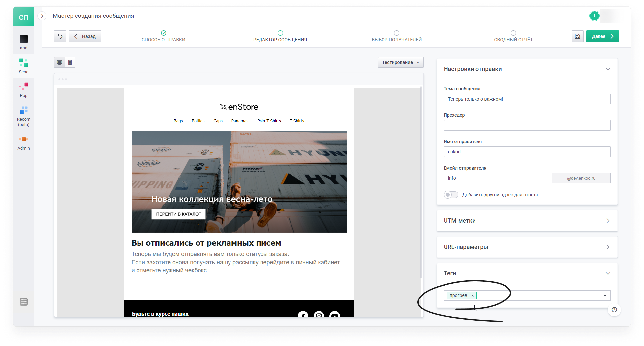The height and width of the screenshot is (346, 644).
Task: Click the en logo in sidebar
Action: click(24, 16)
